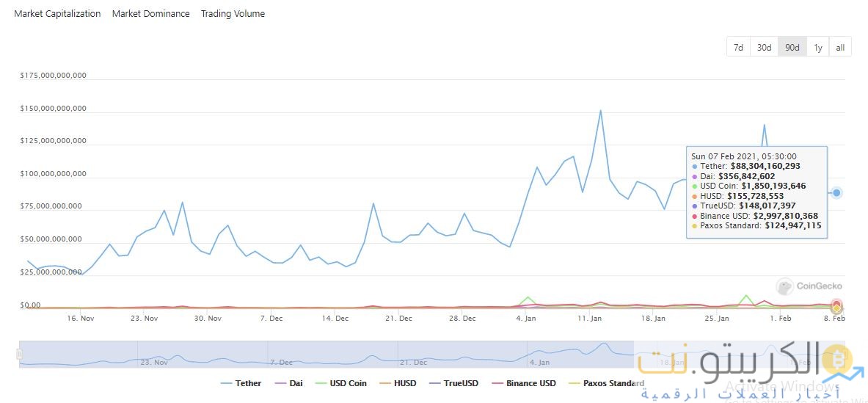Show the all-time range
868x403 pixels.
coord(840,47)
